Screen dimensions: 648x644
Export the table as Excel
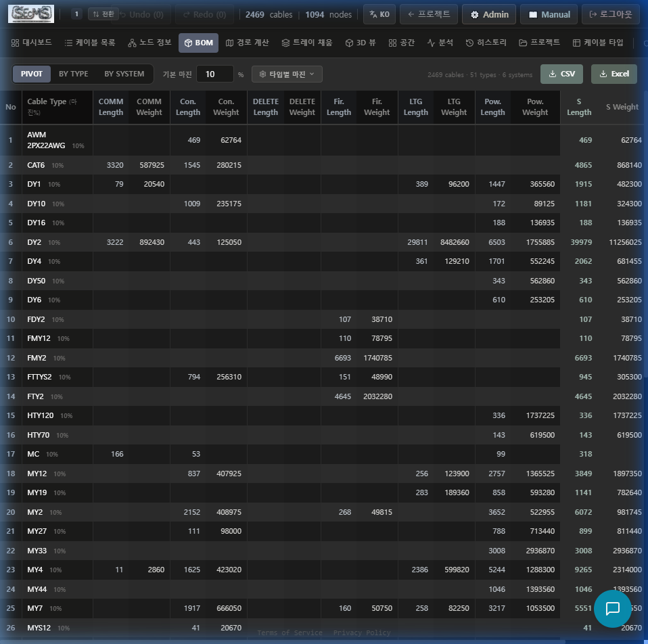point(614,74)
